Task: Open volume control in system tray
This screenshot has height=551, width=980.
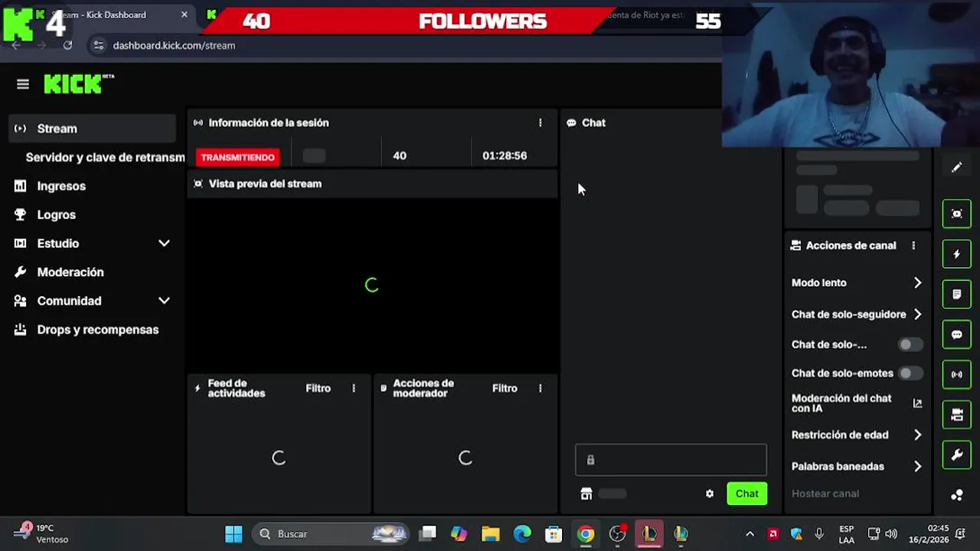Action: pyautogui.click(x=891, y=533)
